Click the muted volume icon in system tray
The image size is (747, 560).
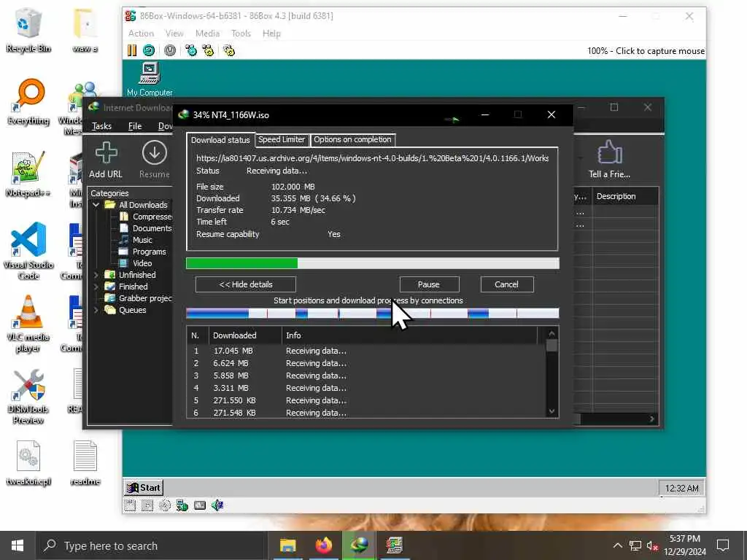coord(652,545)
